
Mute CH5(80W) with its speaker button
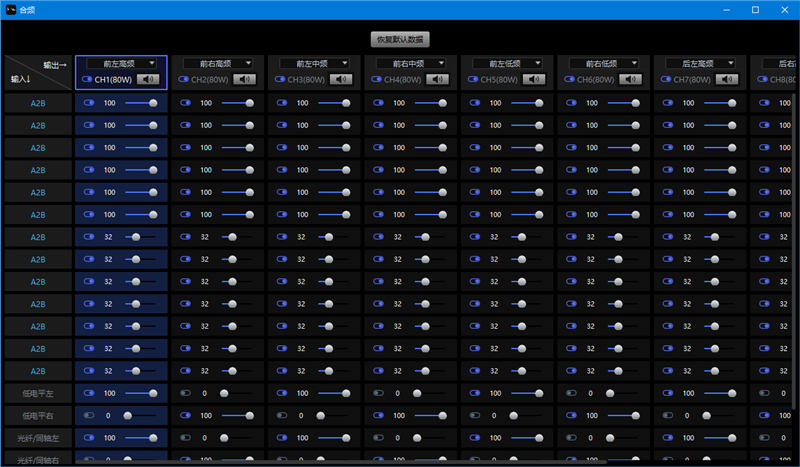coord(533,79)
